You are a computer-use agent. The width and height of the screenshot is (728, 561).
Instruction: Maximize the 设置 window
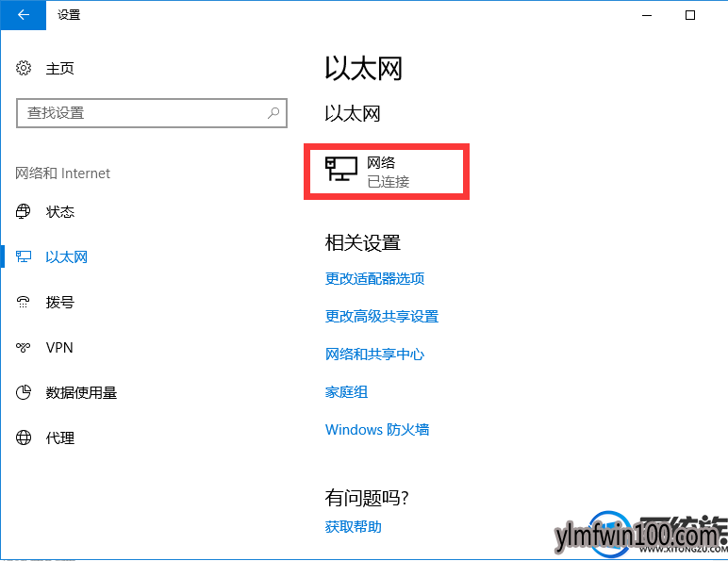click(690, 15)
